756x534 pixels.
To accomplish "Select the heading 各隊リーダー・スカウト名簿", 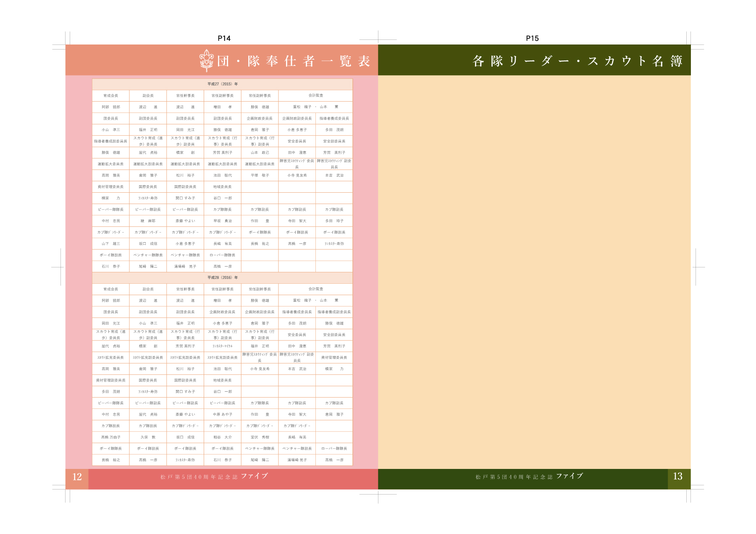I will 577,61.
